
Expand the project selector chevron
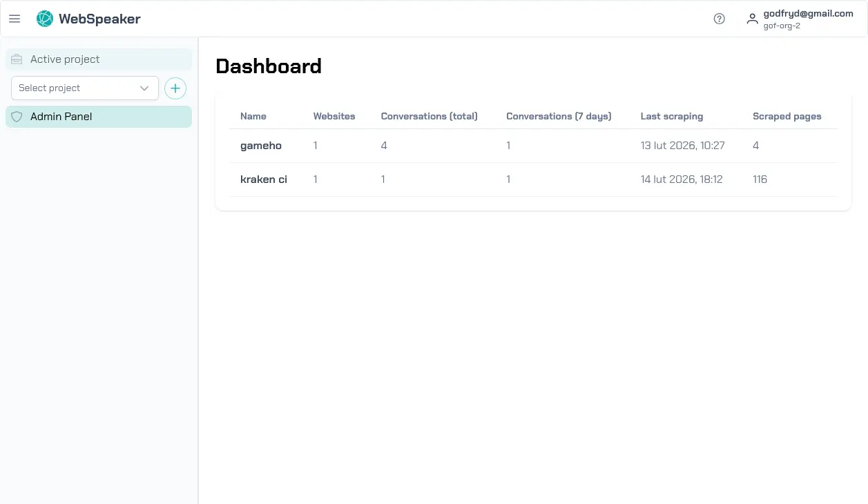click(x=144, y=88)
